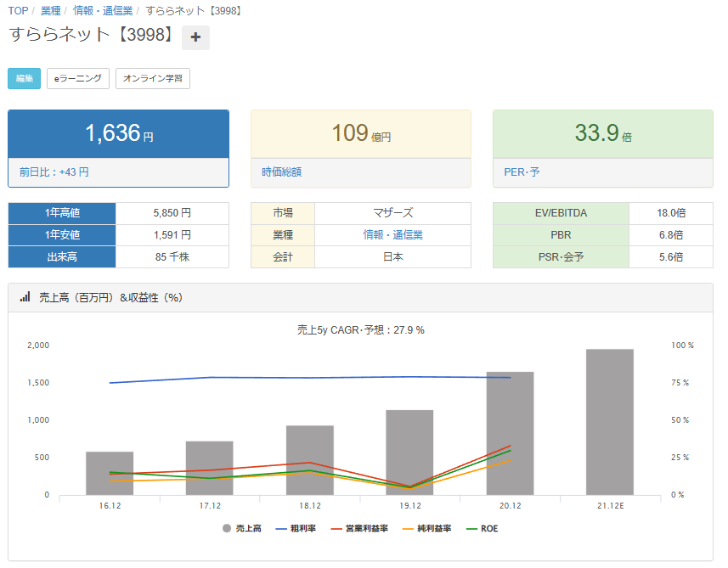Click the 5,850 円 value
The height and width of the screenshot is (568, 728).
pos(172,213)
